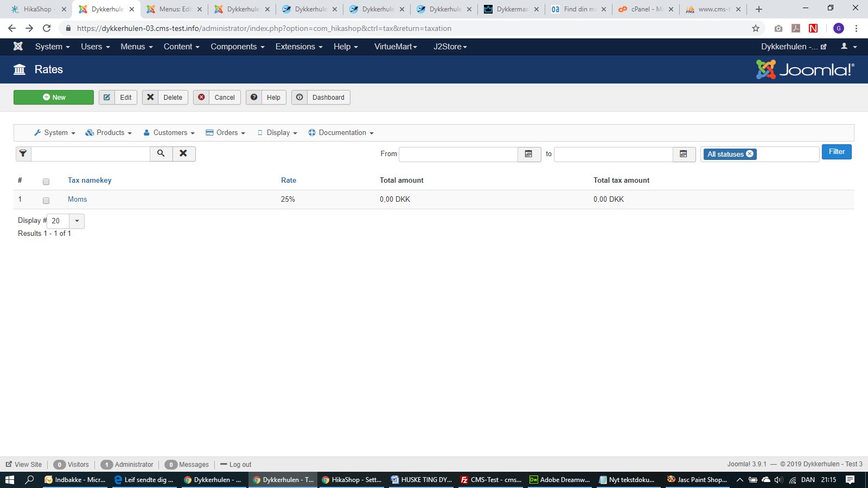The height and width of the screenshot is (488, 868).
Task: Open the user account icon menu
Action: pyautogui.click(x=848, y=47)
